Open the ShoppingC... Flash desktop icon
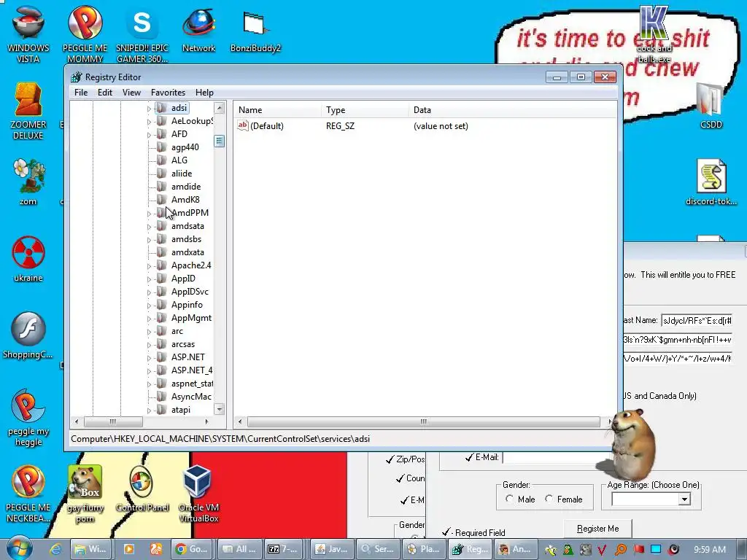The height and width of the screenshot is (560, 747). click(x=28, y=335)
